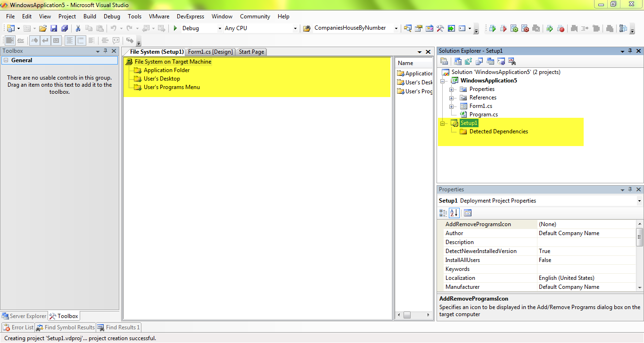Open the Any CPU platform dropdown
Viewport: 644px width, 343px height.
[295, 28]
